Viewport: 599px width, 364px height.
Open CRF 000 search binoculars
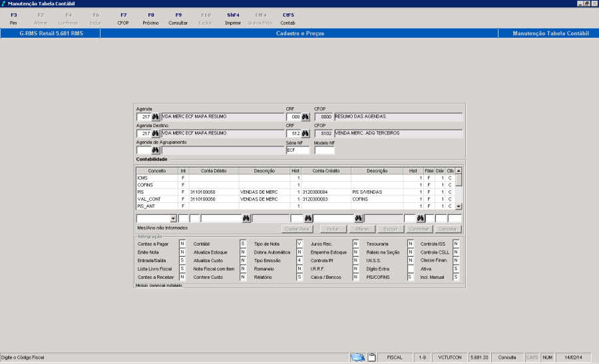[x=305, y=116]
